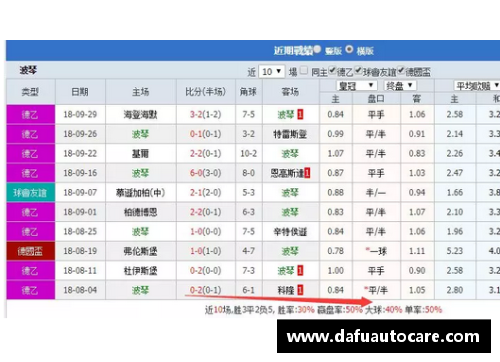The width and height of the screenshot is (500, 362).
Task: Open the 6-0(3-0) score link
Action: coord(206,173)
